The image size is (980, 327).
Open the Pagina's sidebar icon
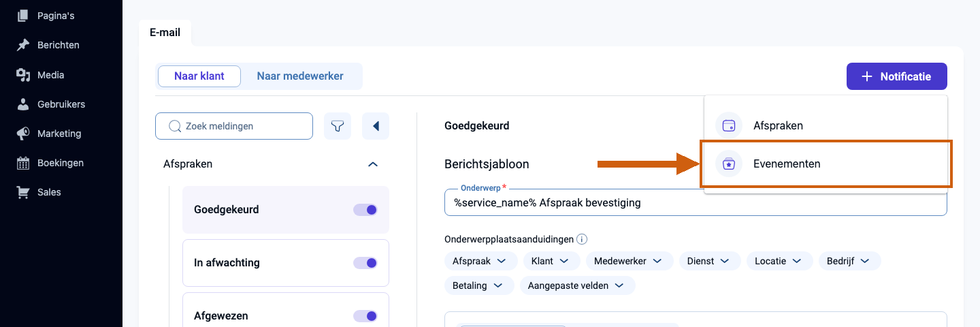click(x=23, y=15)
